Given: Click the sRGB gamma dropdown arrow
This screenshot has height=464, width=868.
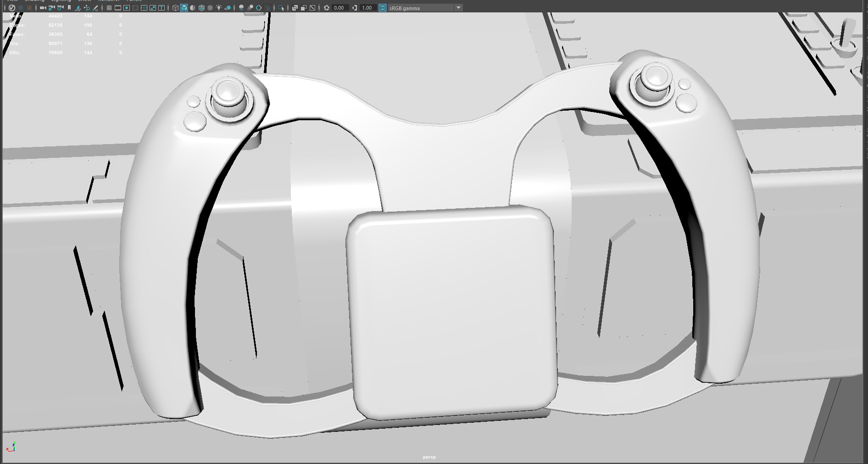Looking at the screenshot, I should point(458,8).
